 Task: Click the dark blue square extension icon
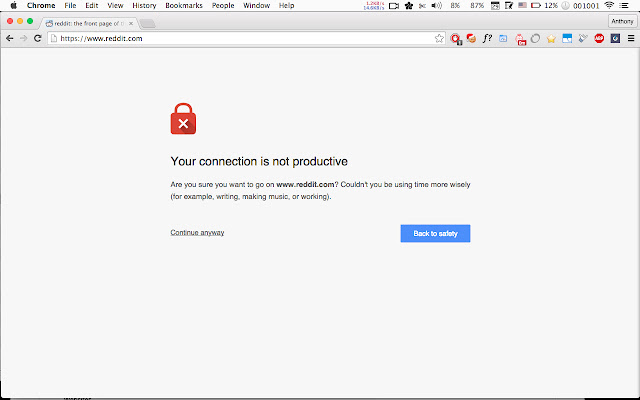615,38
